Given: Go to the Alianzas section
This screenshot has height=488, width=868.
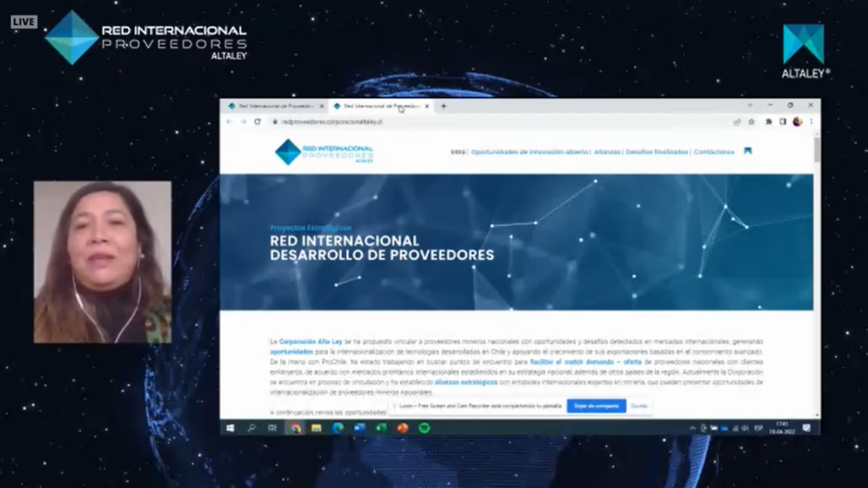Looking at the screenshot, I should tap(607, 152).
